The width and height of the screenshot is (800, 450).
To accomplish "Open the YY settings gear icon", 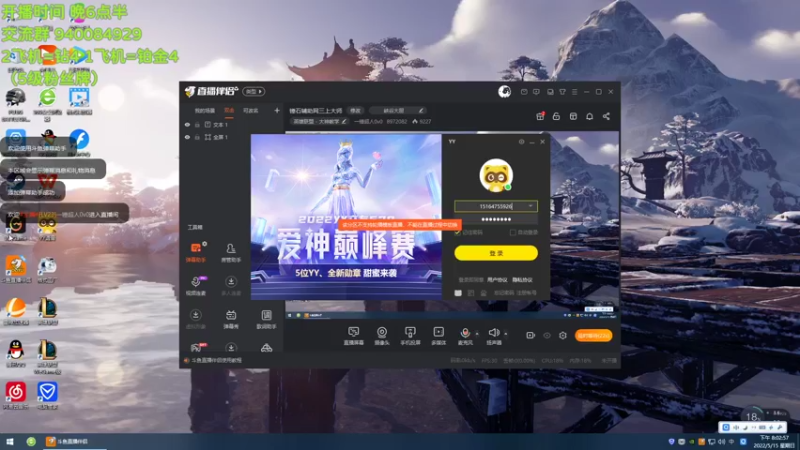I will (521, 142).
